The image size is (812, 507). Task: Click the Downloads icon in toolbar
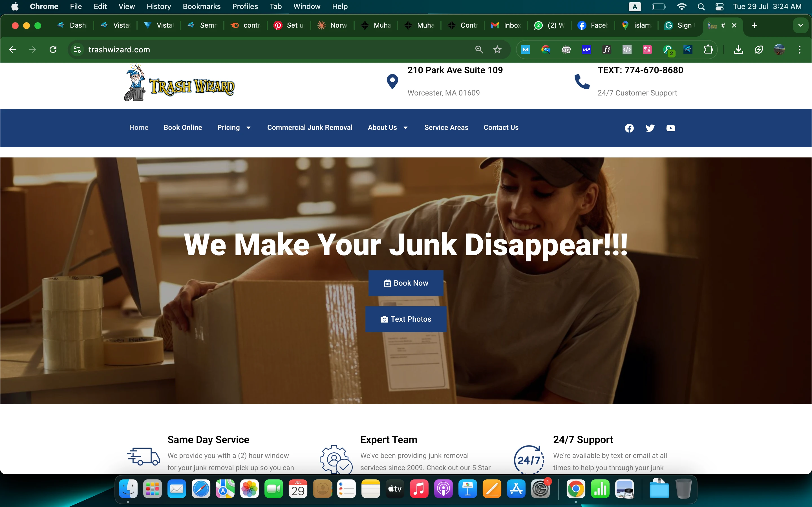(738, 50)
